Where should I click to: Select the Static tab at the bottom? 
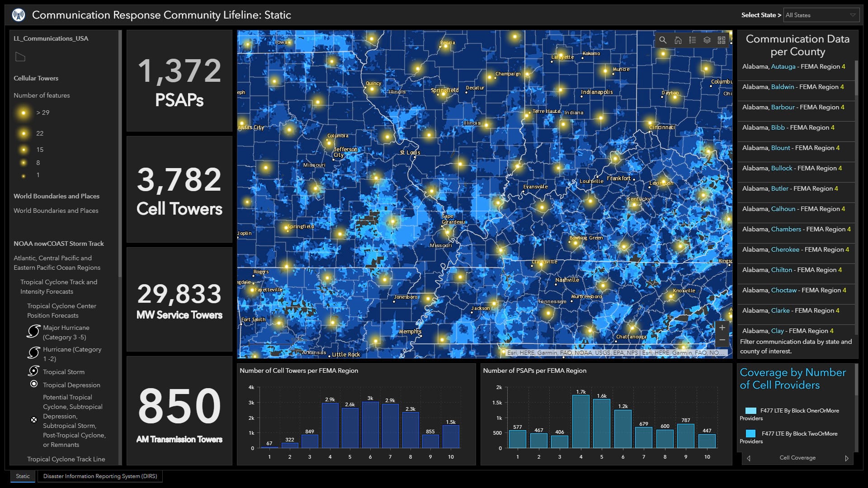(23, 476)
